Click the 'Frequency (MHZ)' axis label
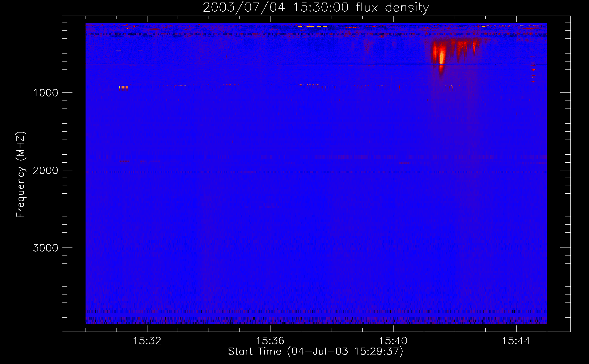 point(21,175)
